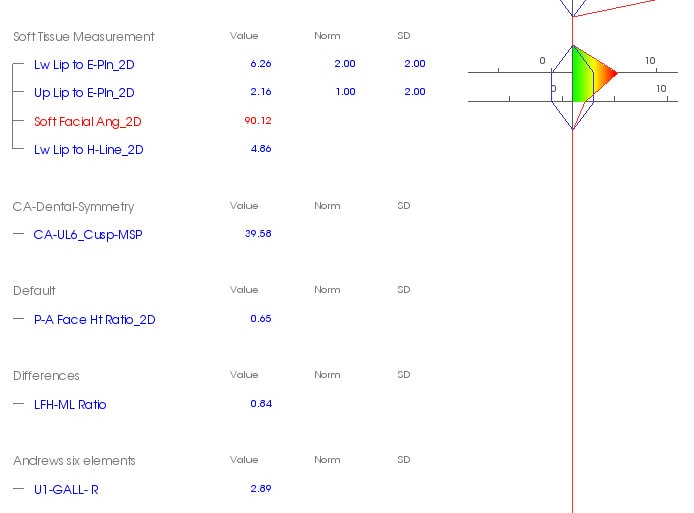Select the Lw Lip to E-Pln_2D measurement
This screenshot has height=513, width=694.
pos(84,65)
